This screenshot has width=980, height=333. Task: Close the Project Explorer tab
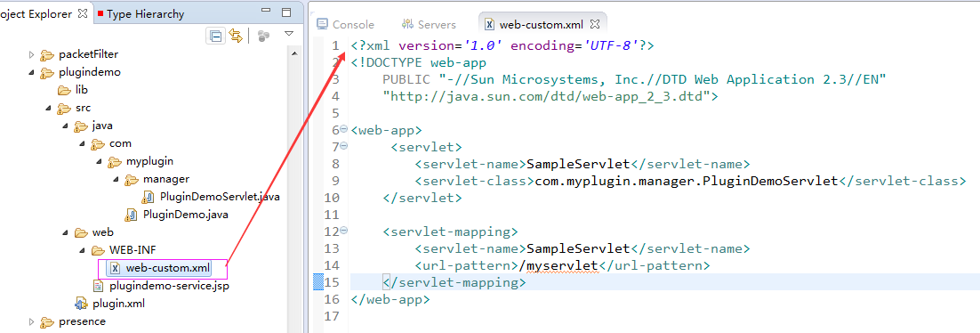click(x=83, y=13)
